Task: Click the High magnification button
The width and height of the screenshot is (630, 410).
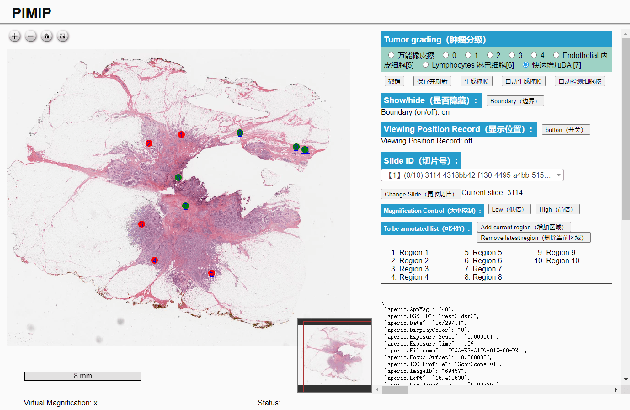Action: click(555, 210)
